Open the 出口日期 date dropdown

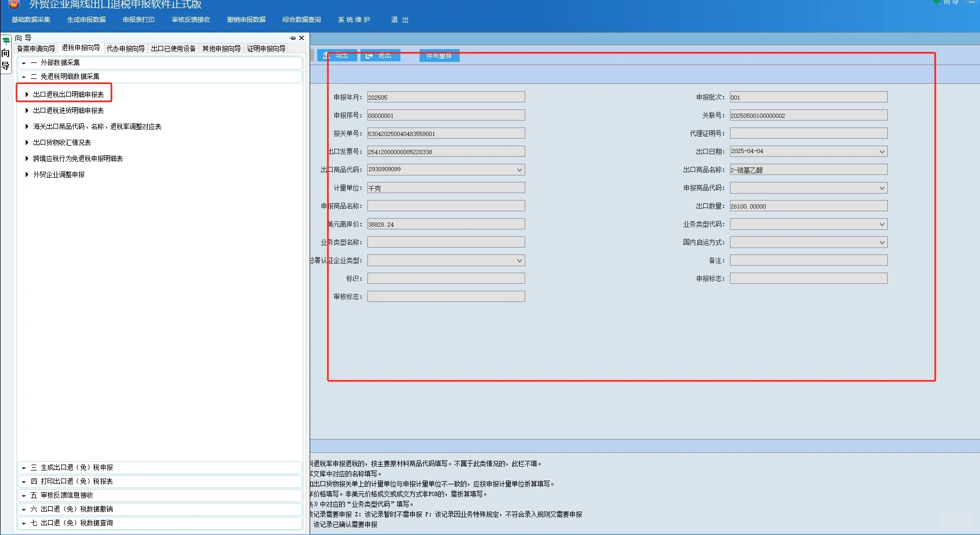[x=882, y=151]
